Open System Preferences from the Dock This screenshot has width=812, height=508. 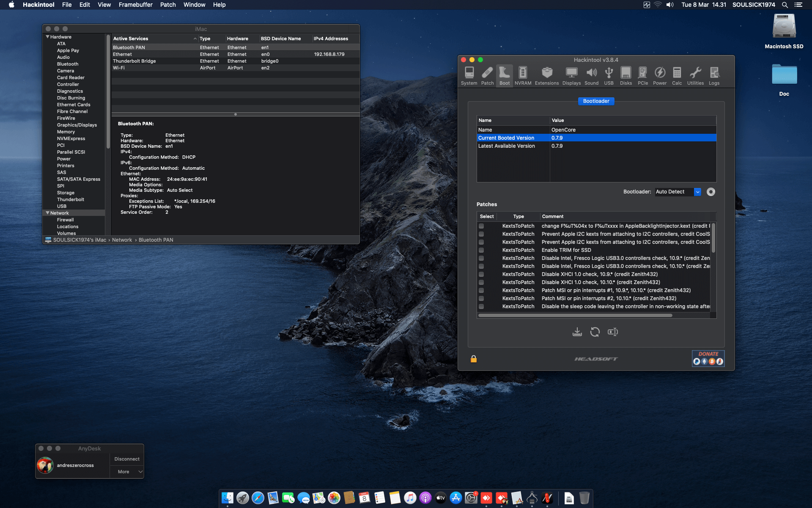pos(471,498)
